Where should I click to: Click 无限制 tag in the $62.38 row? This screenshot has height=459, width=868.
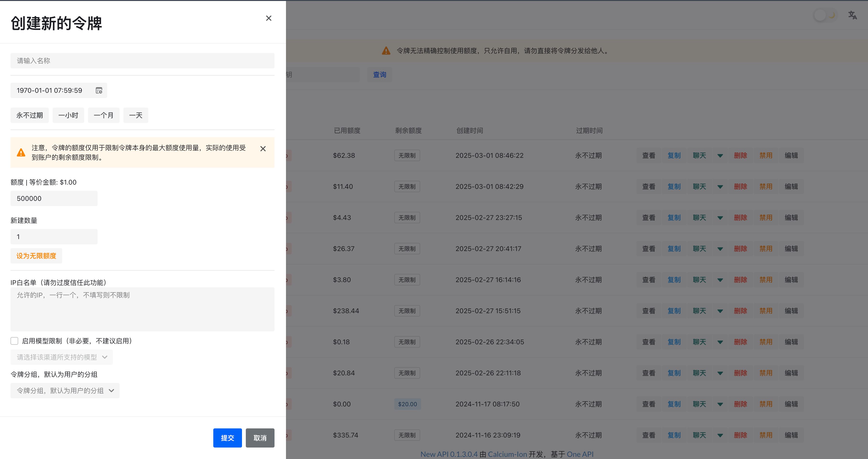point(407,156)
